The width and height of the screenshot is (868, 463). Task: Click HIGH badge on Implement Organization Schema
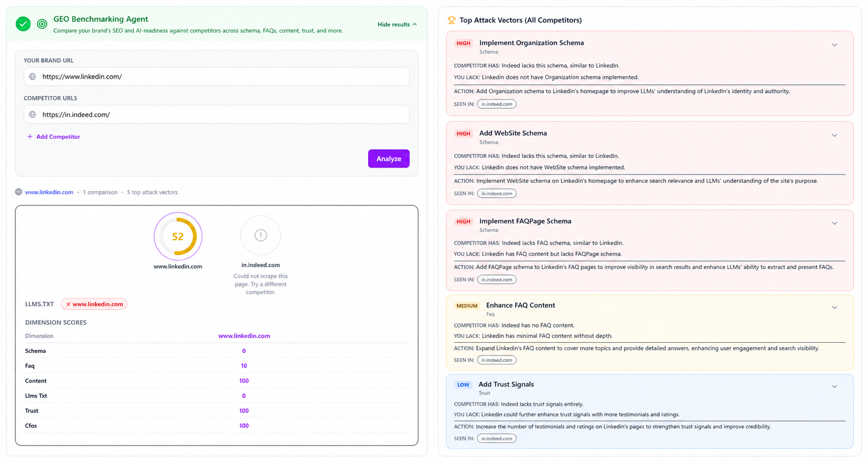[463, 43]
